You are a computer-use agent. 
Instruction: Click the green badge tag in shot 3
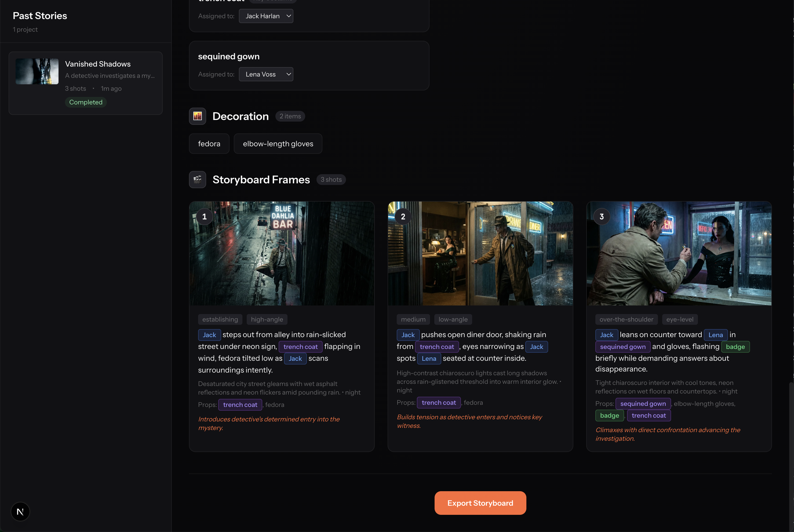[735, 347]
